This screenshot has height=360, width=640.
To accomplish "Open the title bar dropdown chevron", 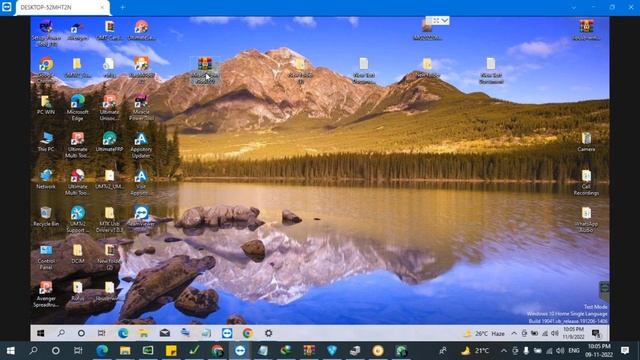I will click(573, 7).
